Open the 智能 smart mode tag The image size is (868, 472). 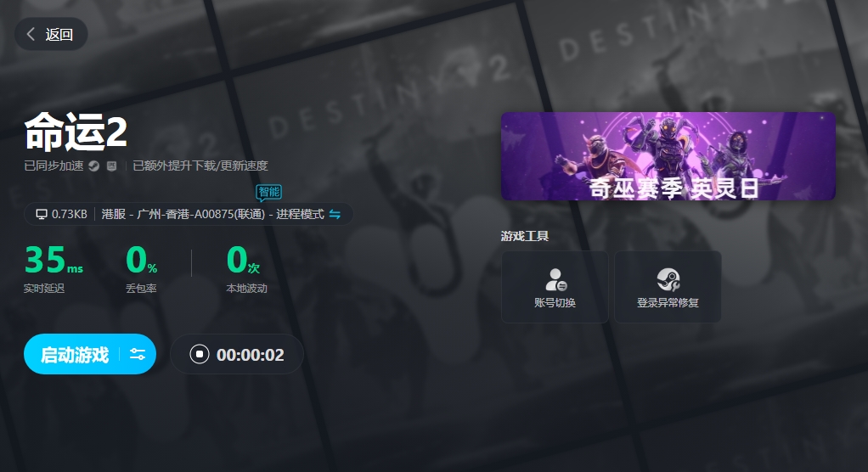[269, 192]
